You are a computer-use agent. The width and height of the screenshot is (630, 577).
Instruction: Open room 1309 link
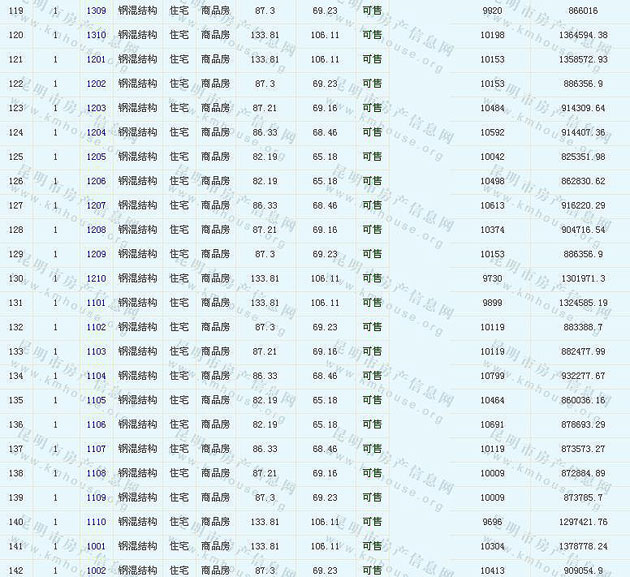tap(96, 10)
